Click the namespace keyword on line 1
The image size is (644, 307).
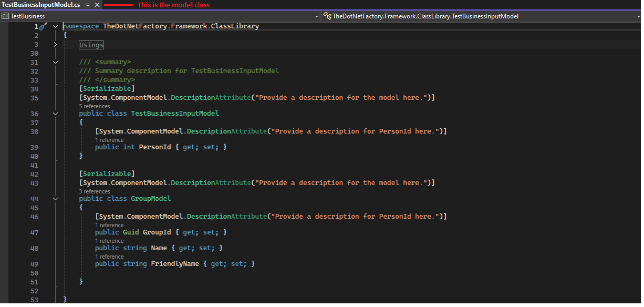point(81,26)
